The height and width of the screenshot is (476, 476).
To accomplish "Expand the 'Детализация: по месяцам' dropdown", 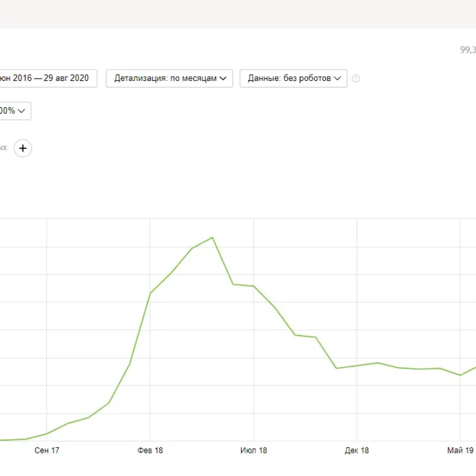I will (x=170, y=79).
